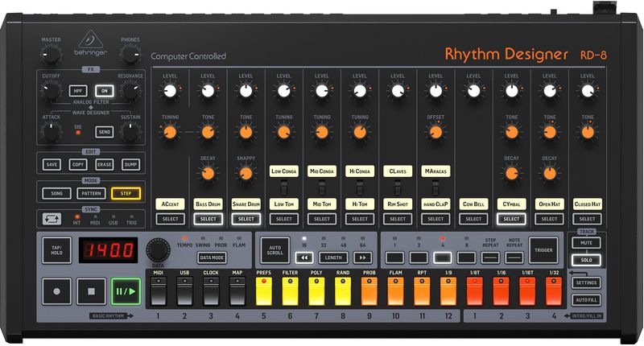The image size is (644, 346).
Task: Click the DATA MODE button
Action: point(212,257)
